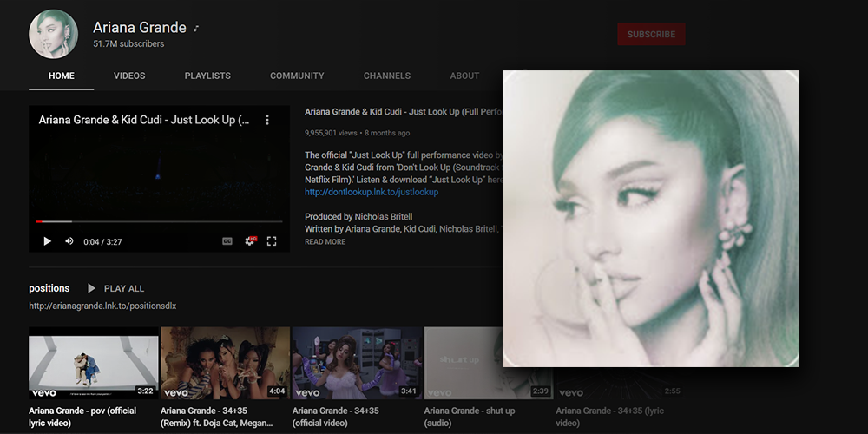Click the 34+35 lyric video thumbnail
Screen dimensions: 868x434
click(x=619, y=383)
